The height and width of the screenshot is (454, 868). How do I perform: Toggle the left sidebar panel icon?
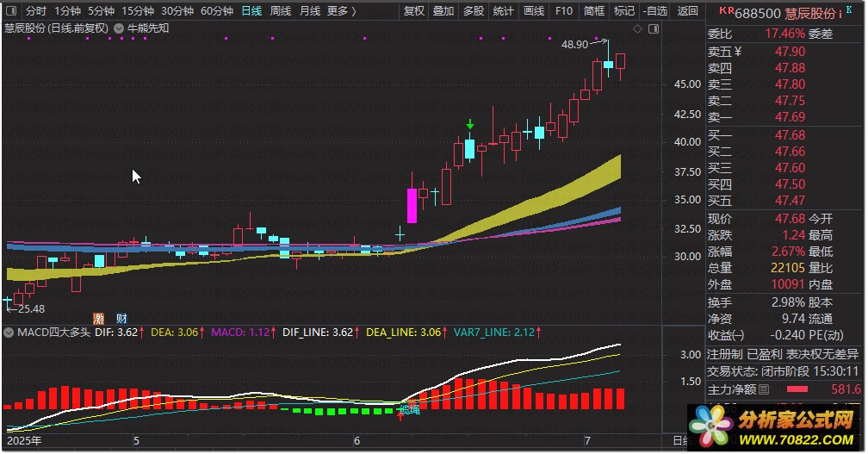(x=11, y=10)
